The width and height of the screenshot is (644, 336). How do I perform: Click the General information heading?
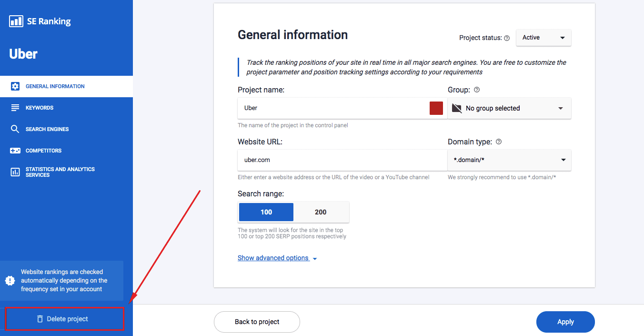(292, 35)
